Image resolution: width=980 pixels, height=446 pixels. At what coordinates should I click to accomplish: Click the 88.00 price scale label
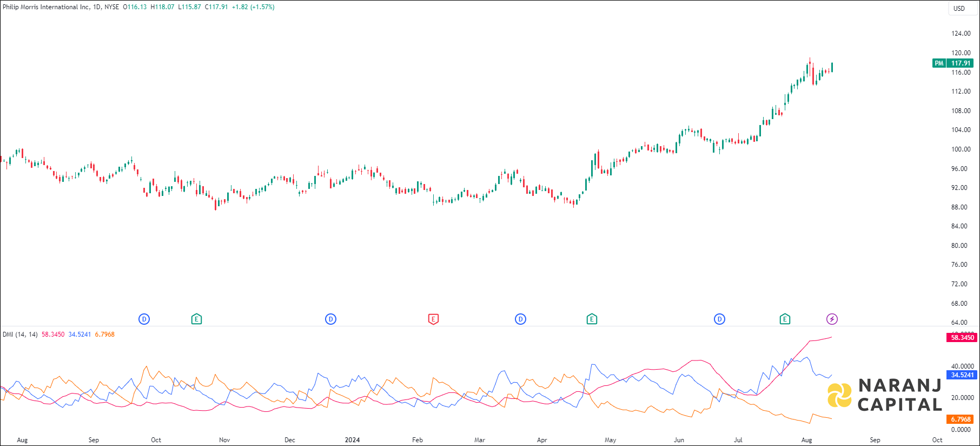click(959, 207)
